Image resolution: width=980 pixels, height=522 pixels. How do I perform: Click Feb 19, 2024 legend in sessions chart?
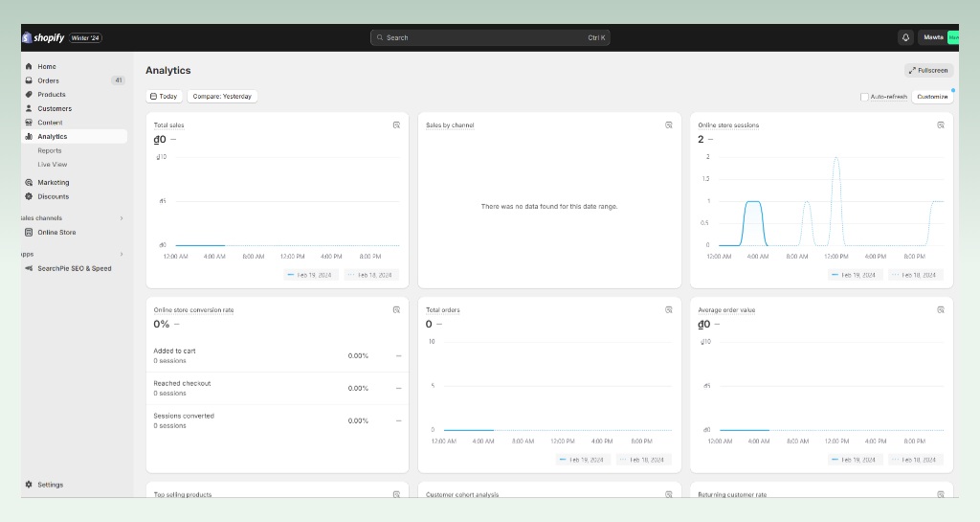pyautogui.click(x=855, y=275)
